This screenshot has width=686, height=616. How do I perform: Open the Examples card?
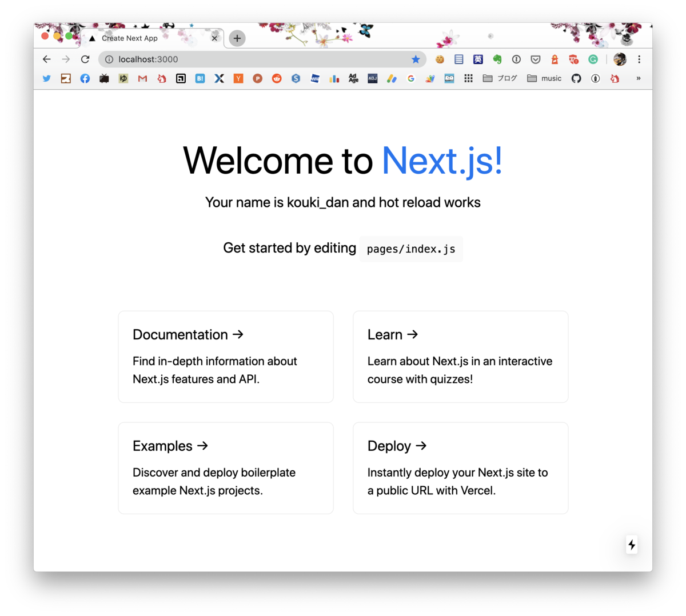pos(226,468)
